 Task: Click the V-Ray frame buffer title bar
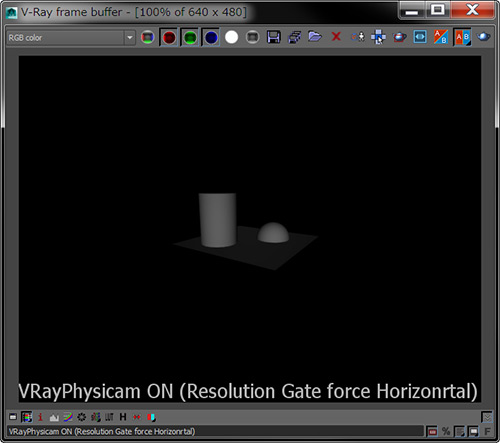(200, 12)
